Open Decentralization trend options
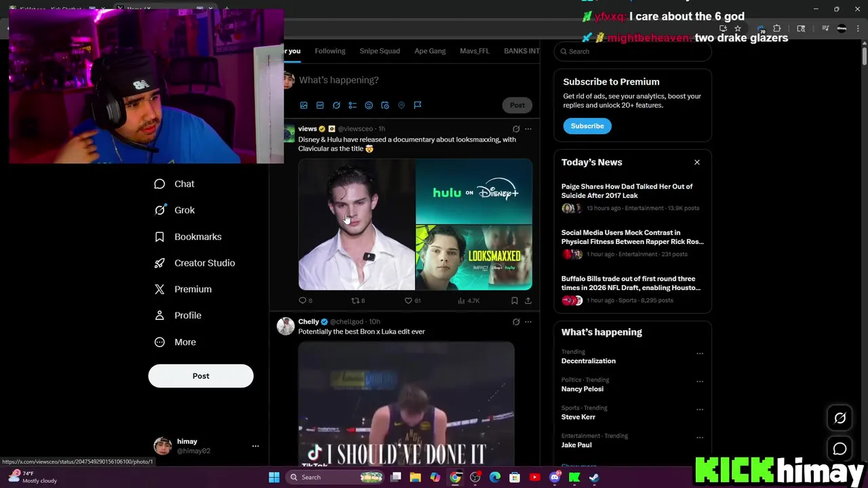 click(x=700, y=354)
